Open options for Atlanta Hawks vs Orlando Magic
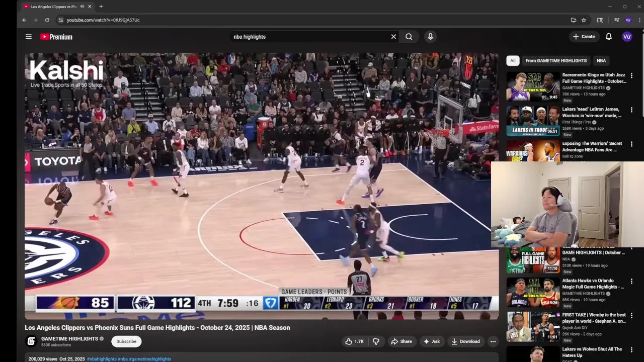Image resolution: width=644 pixels, height=362 pixels. [631, 281]
